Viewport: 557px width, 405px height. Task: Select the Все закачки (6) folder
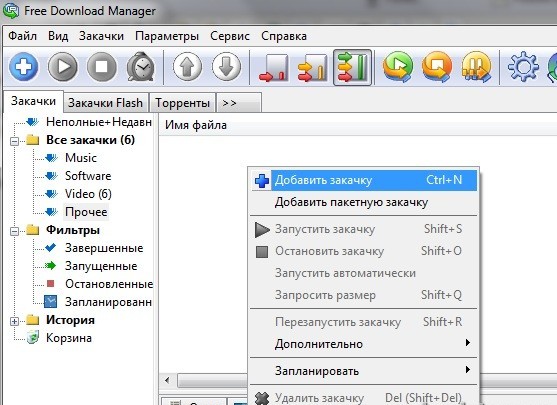(x=90, y=140)
